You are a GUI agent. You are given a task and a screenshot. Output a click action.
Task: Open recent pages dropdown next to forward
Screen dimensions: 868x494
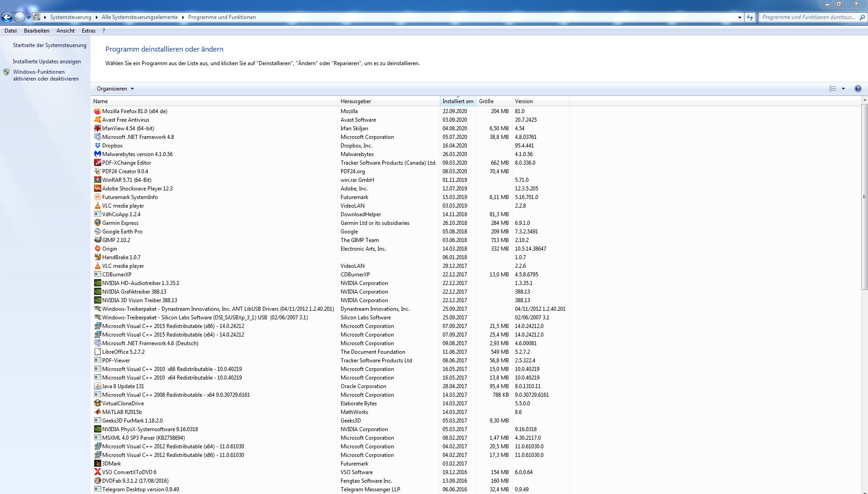[28, 18]
